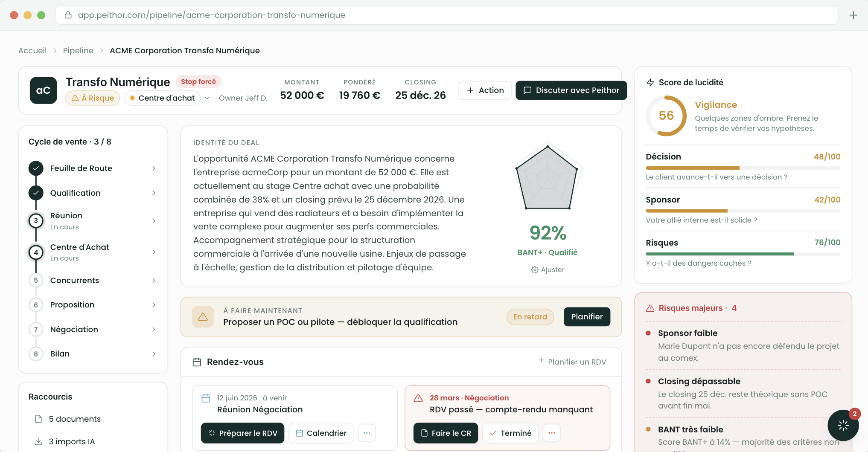This screenshot has height=452, width=868.
Task: Open more options on Réunion Négociation card
Action: (367, 433)
